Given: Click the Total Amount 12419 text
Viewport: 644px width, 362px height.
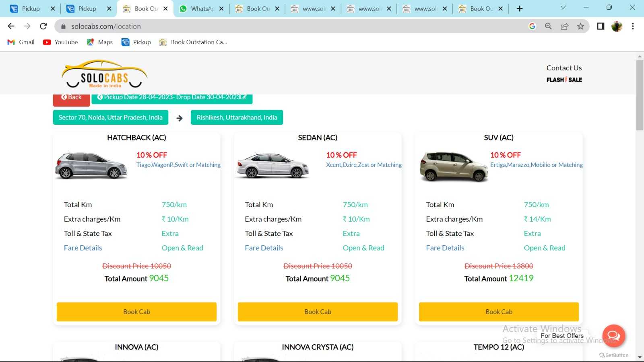Looking at the screenshot, I should [x=499, y=278].
